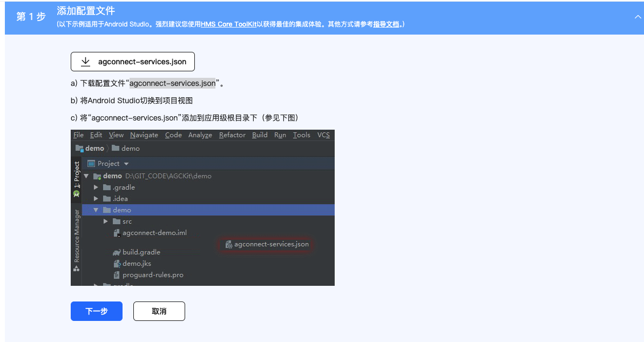
Task: Click the highlighted agconnect-services.json file icon
Action: 229,245
